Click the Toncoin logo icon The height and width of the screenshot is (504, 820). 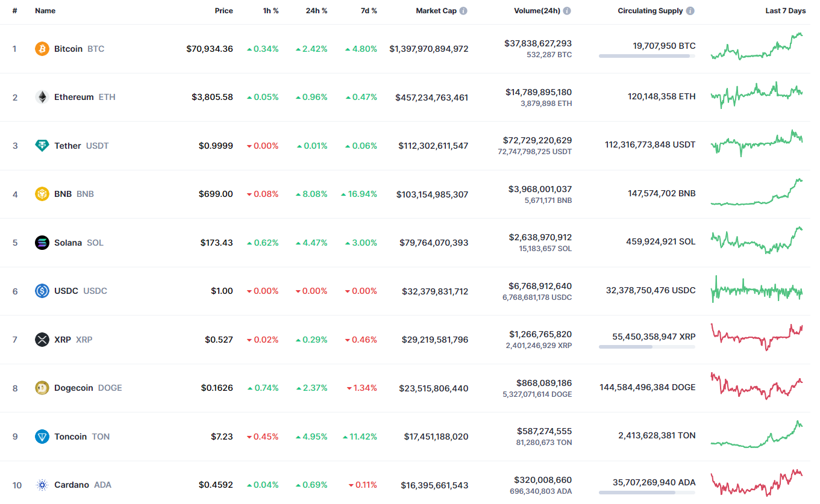[42, 437]
